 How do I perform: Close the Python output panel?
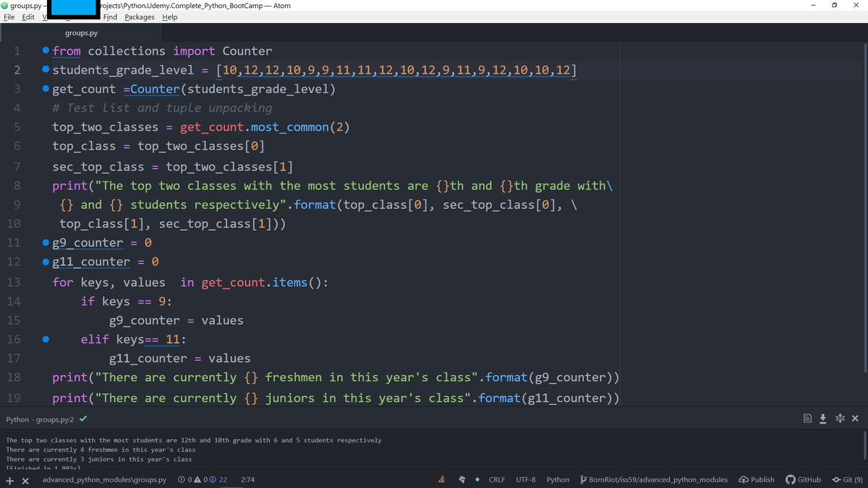pyautogui.click(x=855, y=419)
